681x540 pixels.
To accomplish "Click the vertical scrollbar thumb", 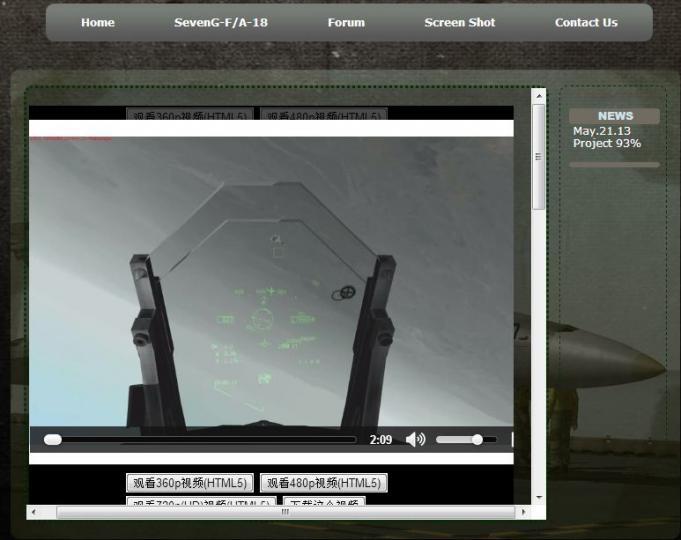I will [x=539, y=157].
